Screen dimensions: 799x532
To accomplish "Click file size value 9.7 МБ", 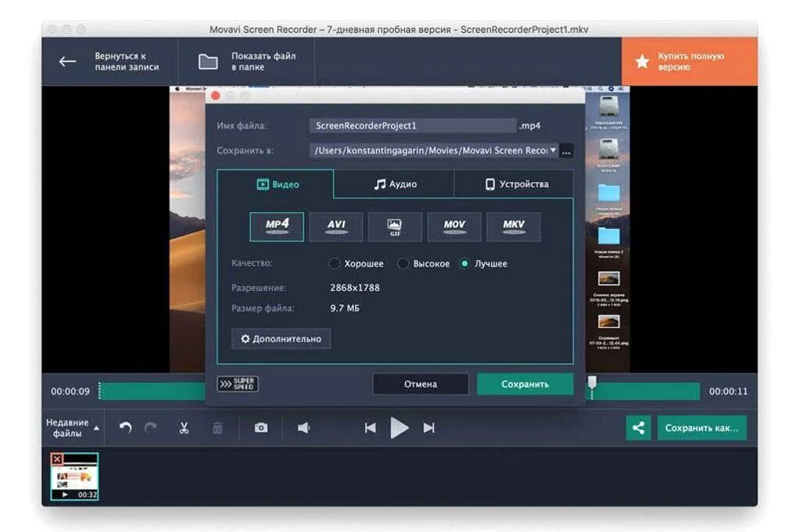I will 345,308.
